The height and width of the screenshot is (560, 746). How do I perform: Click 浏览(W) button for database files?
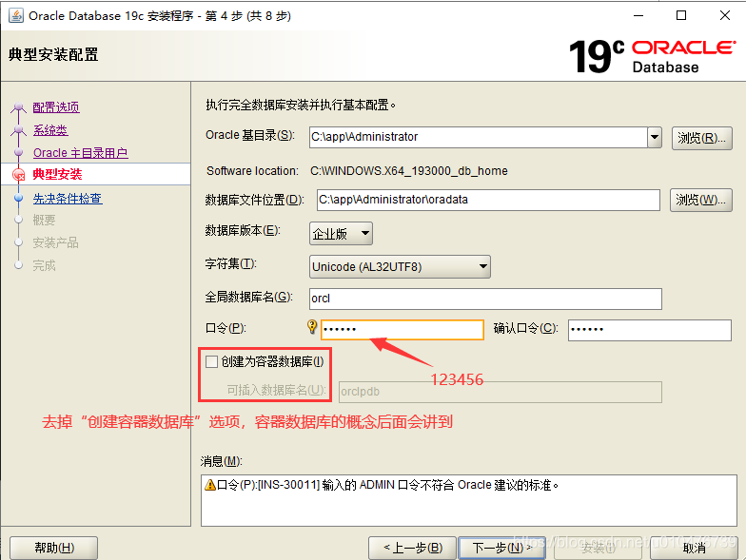(x=700, y=200)
